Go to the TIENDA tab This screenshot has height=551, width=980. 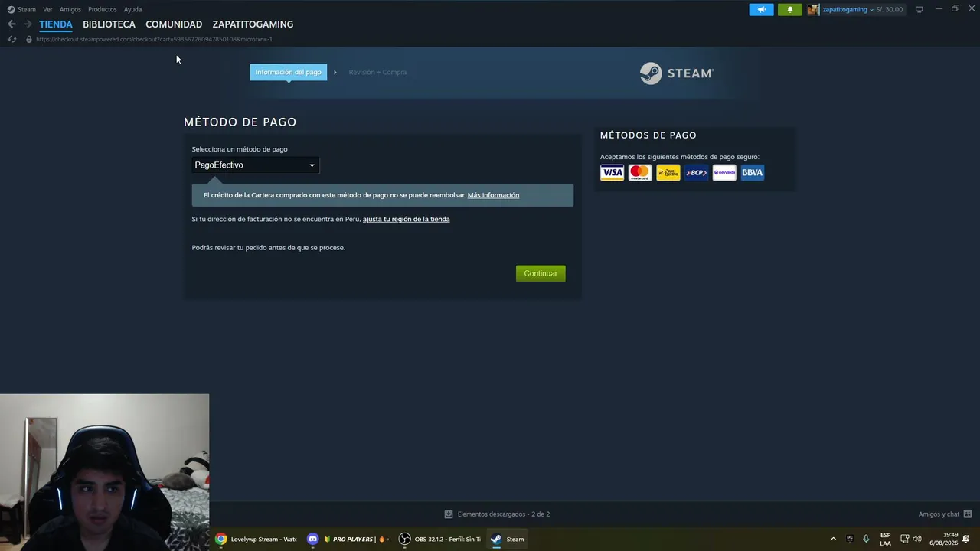56,24
